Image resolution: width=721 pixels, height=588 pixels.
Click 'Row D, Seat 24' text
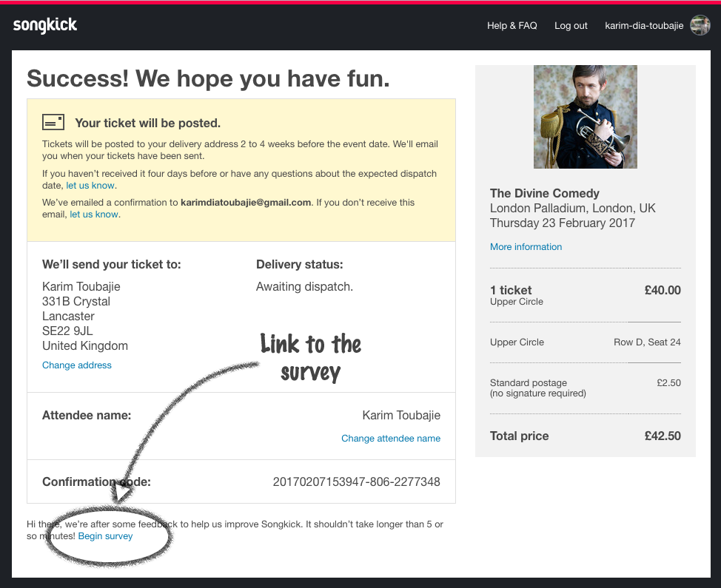(647, 342)
